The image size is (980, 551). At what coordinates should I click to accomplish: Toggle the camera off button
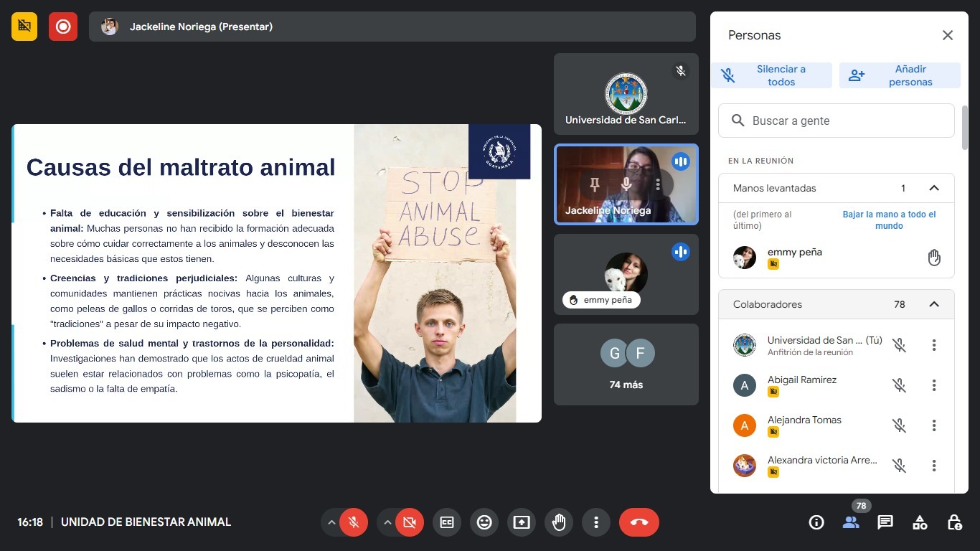coord(410,522)
